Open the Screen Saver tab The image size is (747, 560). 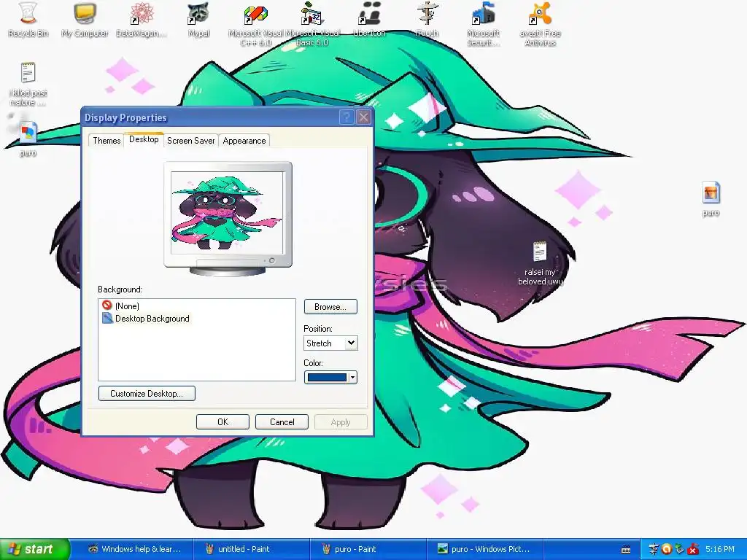[x=190, y=141]
